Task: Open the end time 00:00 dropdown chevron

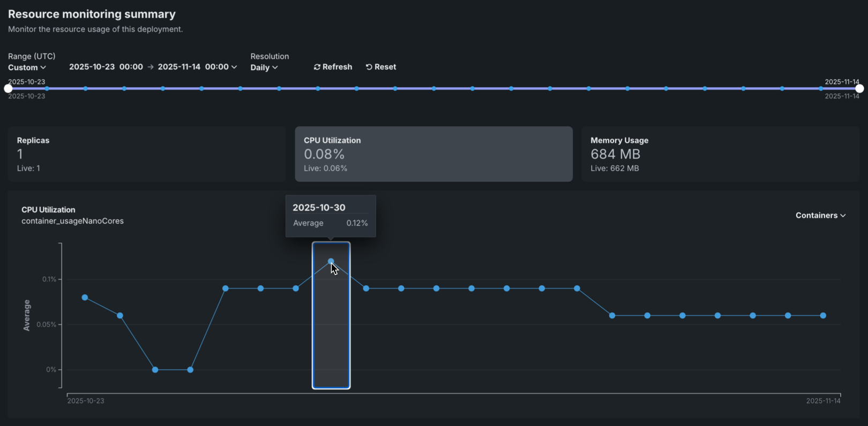Action: point(234,67)
